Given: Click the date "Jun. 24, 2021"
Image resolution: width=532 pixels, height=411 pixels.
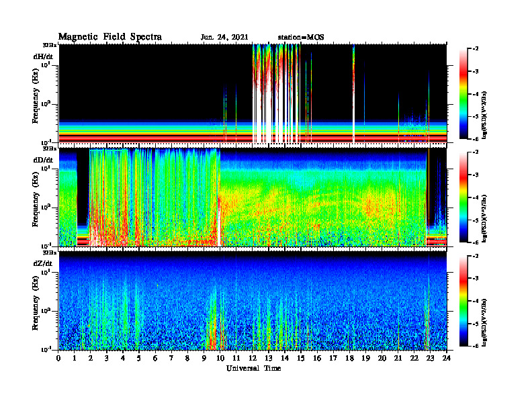Looking at the screenshot, I should tap(224, 38).
